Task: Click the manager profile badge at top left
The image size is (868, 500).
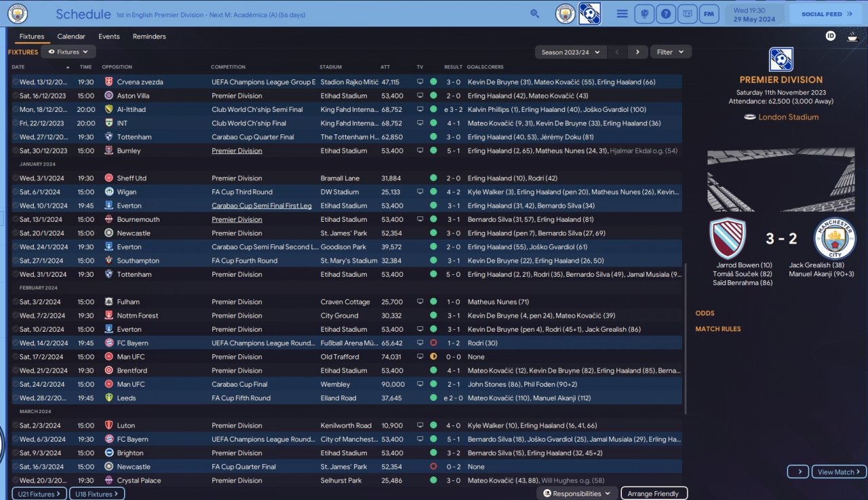Action: [18, 14]
